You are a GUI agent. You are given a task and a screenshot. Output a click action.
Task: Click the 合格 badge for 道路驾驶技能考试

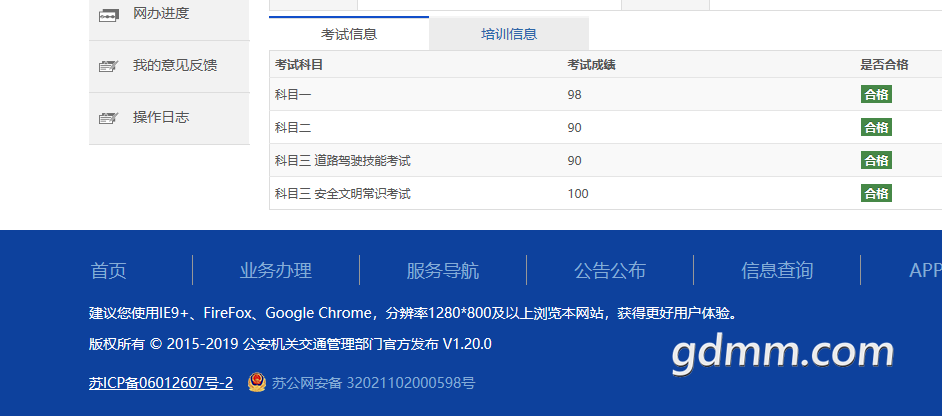(876, 161)
